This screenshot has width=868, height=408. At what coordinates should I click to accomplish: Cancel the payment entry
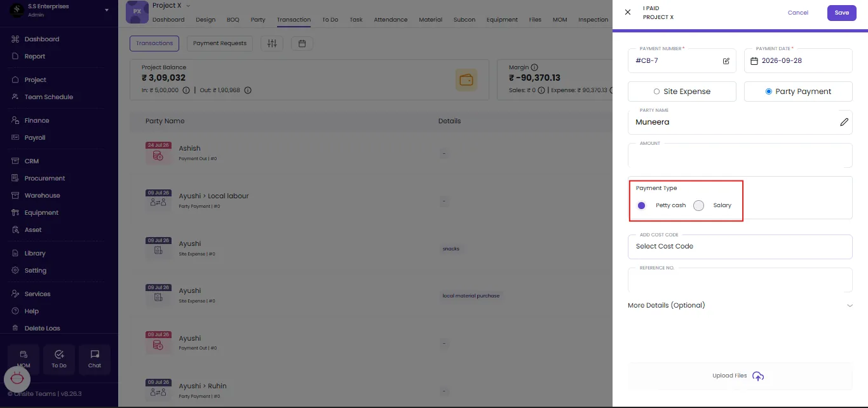pos(798,13)
